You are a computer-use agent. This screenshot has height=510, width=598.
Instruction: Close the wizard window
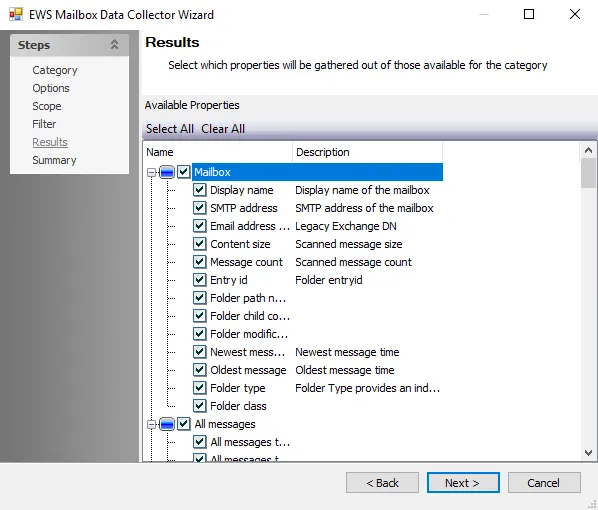pos(575,14)
